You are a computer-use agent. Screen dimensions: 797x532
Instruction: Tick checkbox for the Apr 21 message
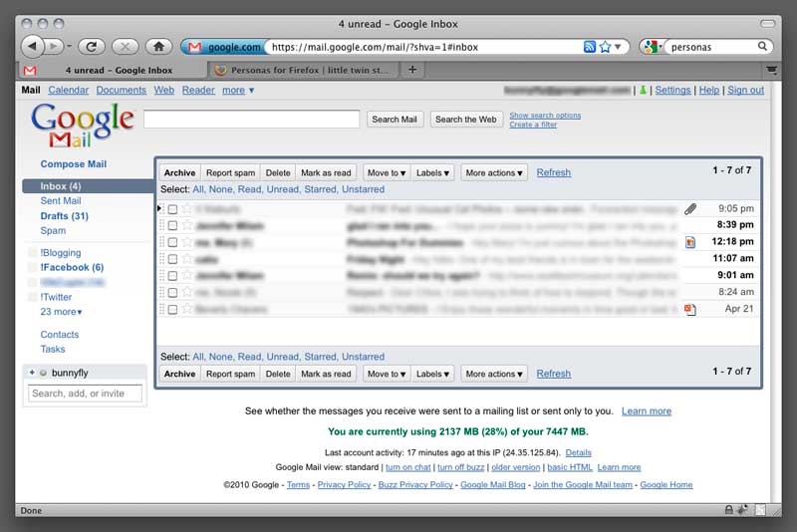[x=172, y=310]
